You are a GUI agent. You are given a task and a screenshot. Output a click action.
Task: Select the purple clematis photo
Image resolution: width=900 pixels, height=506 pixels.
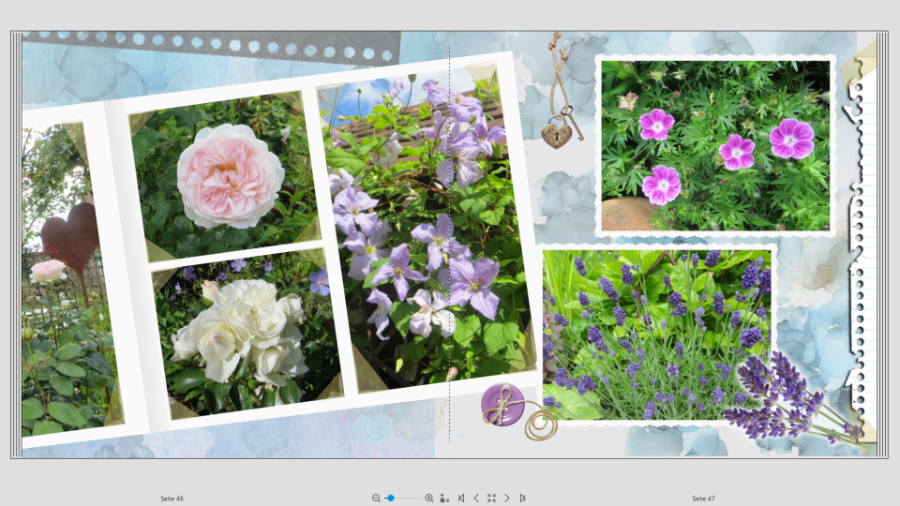(425, 228)
